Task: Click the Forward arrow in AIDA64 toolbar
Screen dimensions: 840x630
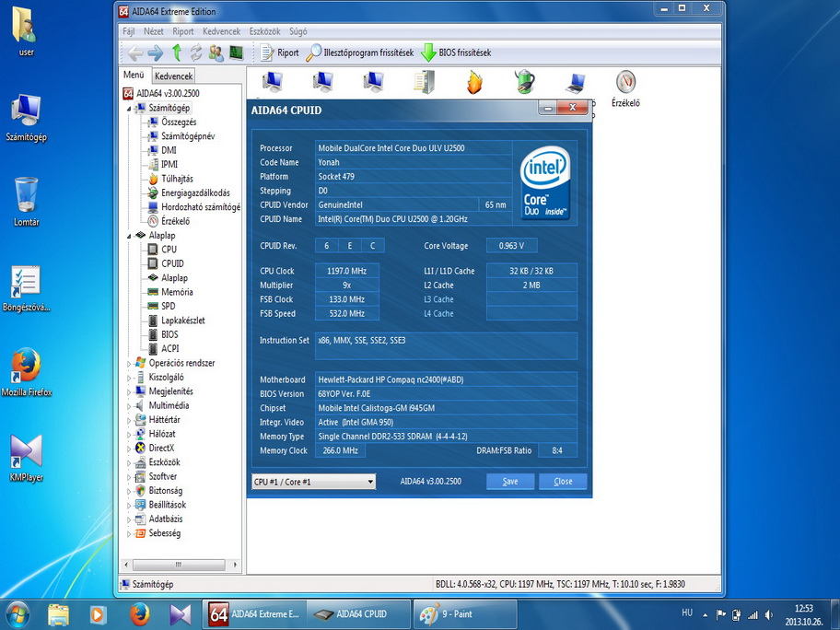Action: (x=156, y=52)
